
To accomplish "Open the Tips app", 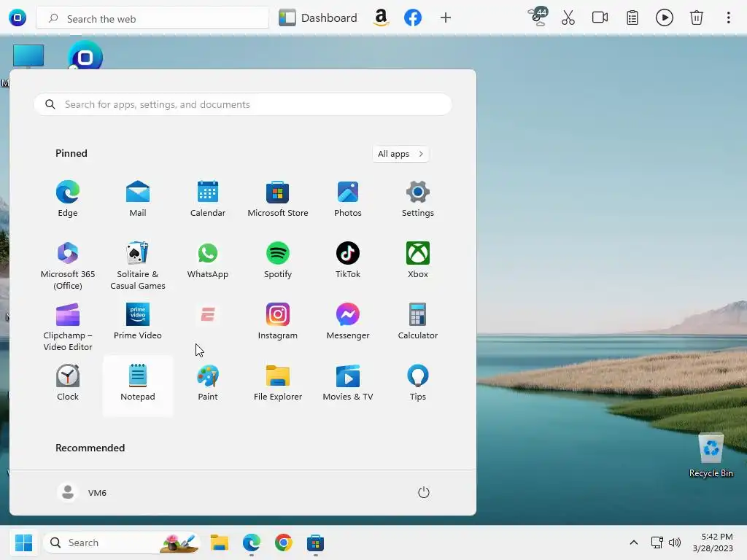I will pos(418,383).
